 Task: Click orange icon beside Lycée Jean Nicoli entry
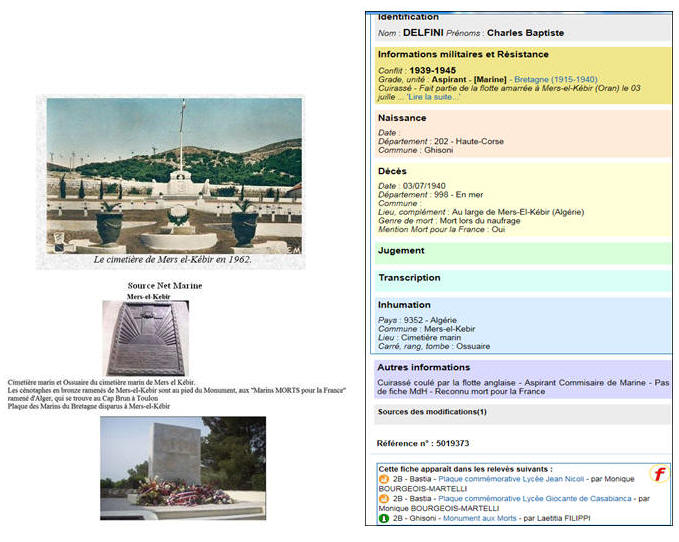(x=384, y=479)
